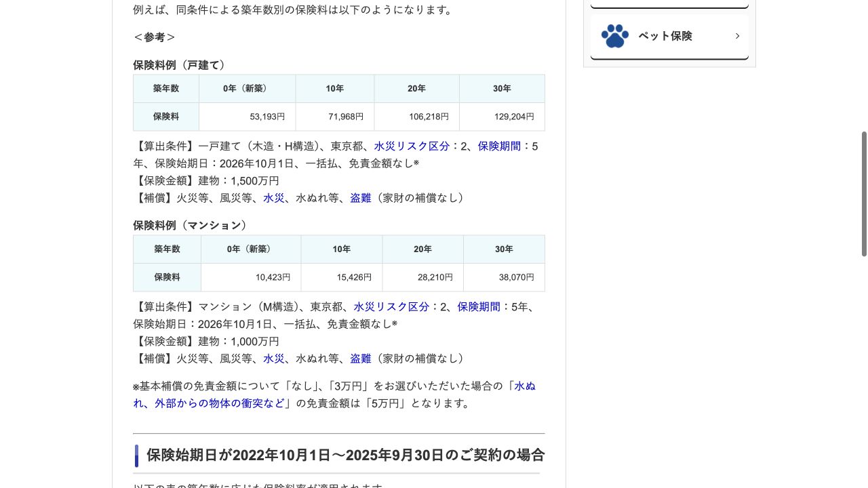Click the 保険料例（マンション） table title
868x488 pixels.
point(192,225)
